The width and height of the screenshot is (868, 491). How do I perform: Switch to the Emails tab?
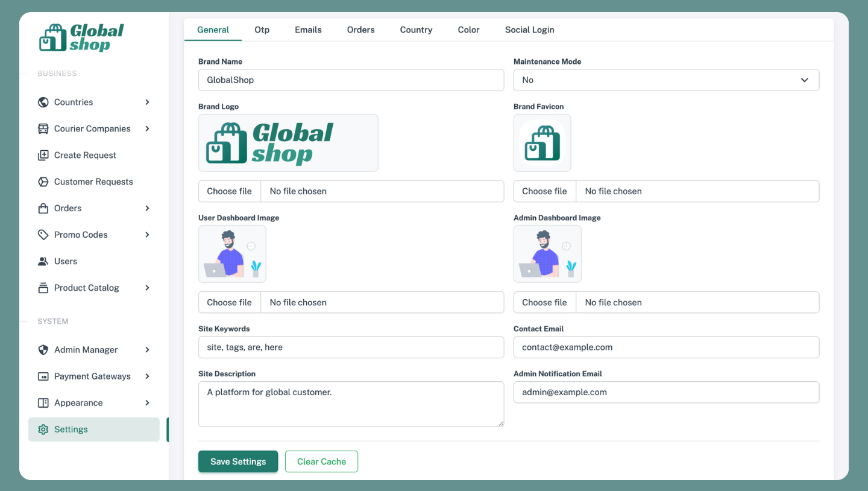tap(308, 30)
